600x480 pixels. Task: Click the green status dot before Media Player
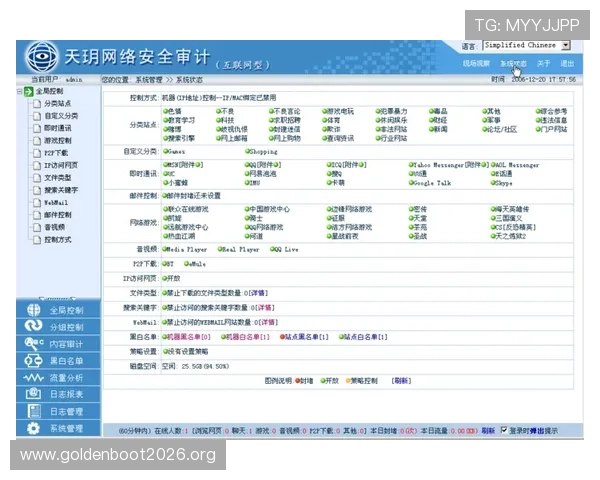[x=165, y=249]
